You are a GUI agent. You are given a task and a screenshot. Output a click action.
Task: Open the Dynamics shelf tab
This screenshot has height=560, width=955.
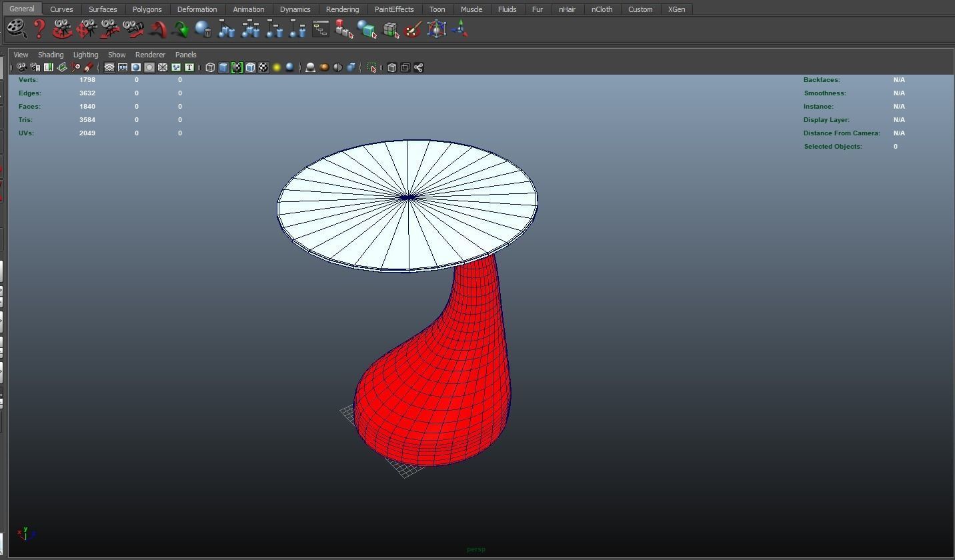(x=295, y=9)
